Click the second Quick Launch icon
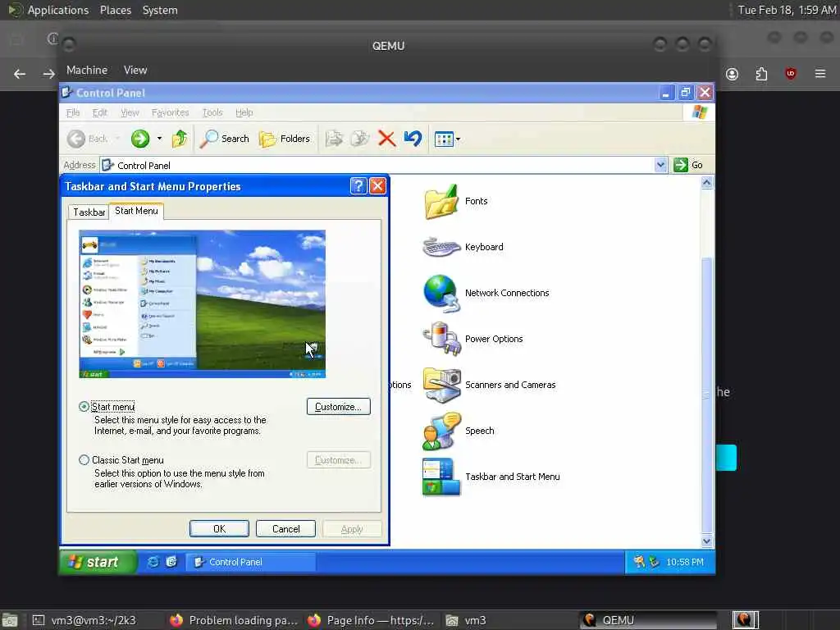This screenshot has height=630, width=840. [x=171, y=562]
